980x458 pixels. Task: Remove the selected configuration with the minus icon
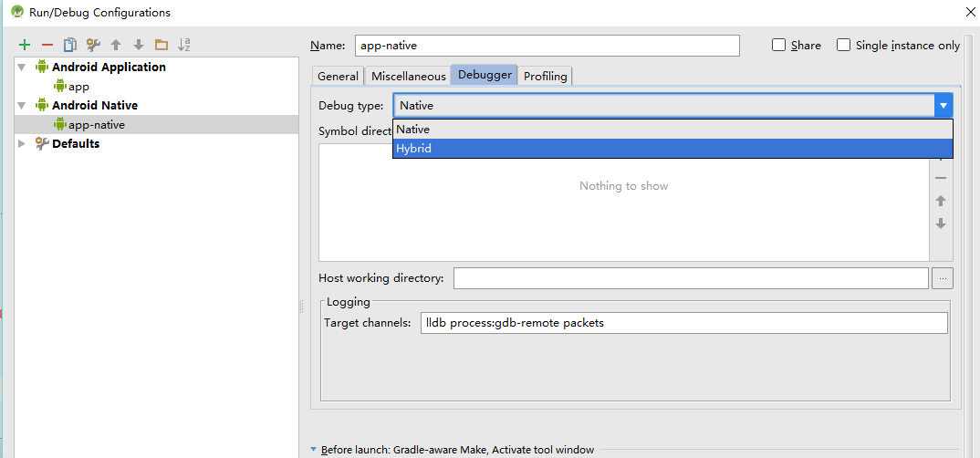click(x=47, y=45)
